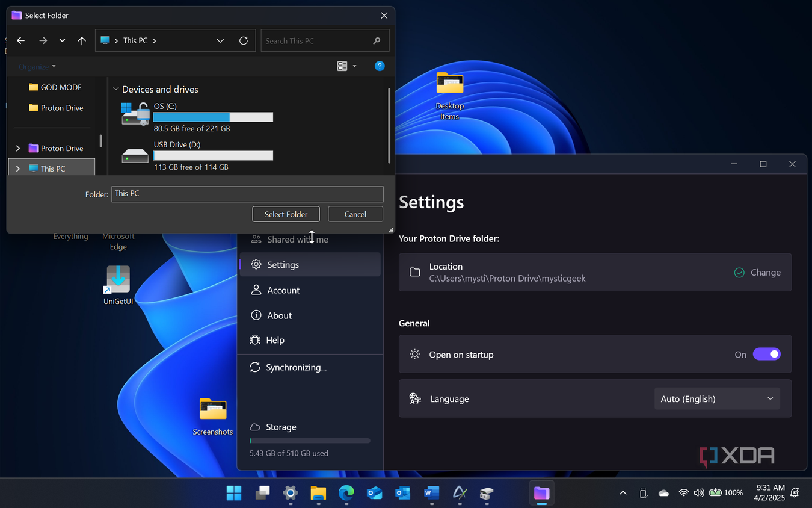This screenshot has width=812, height=508.
Task: Launch Microsoft Edge from the taskbar
Action: pyautogui.click(x=346, y=493)
